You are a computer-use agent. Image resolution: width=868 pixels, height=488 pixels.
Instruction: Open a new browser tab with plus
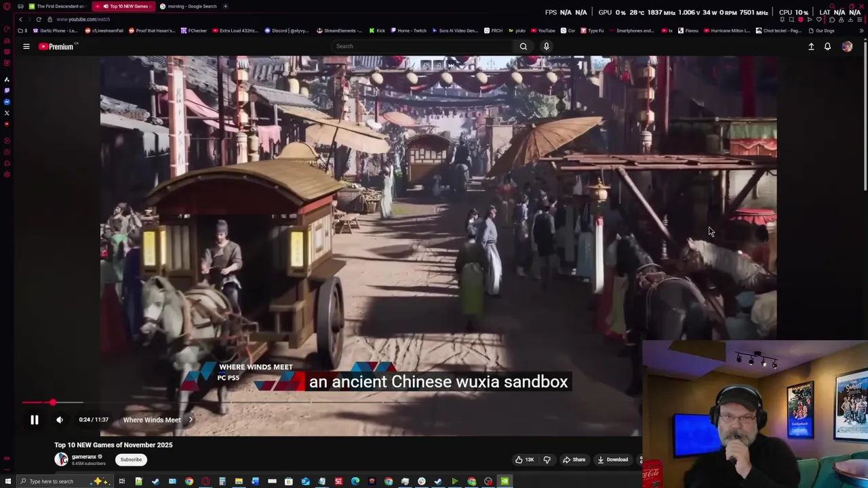coord(225,6)
